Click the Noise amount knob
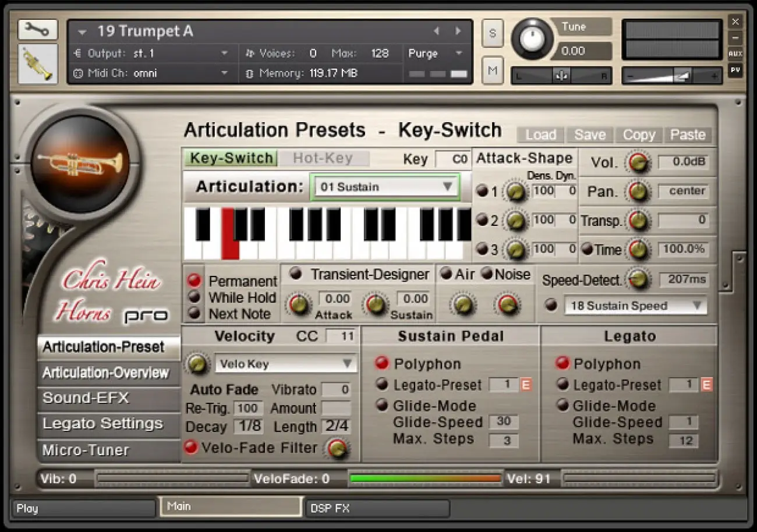Viewport: 757px width, 532px height. click(x=508, y=304)
